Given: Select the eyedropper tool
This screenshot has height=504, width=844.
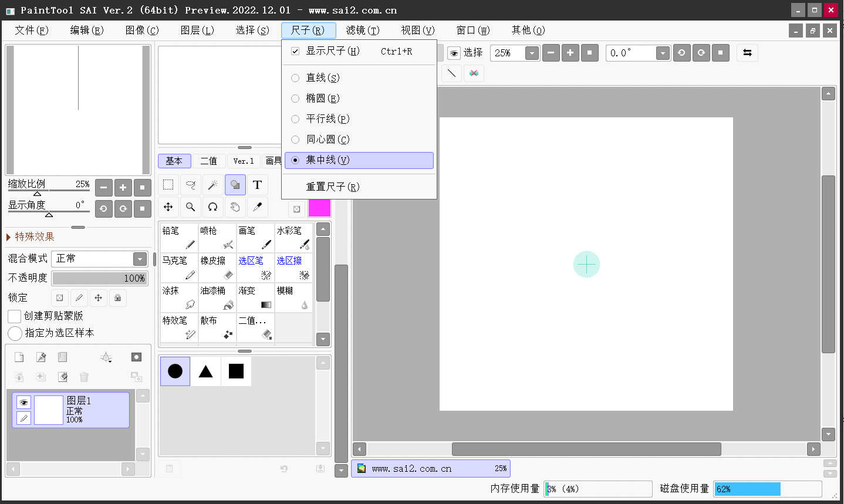Looking at the screenshot, I should click(x=258, y=207).
